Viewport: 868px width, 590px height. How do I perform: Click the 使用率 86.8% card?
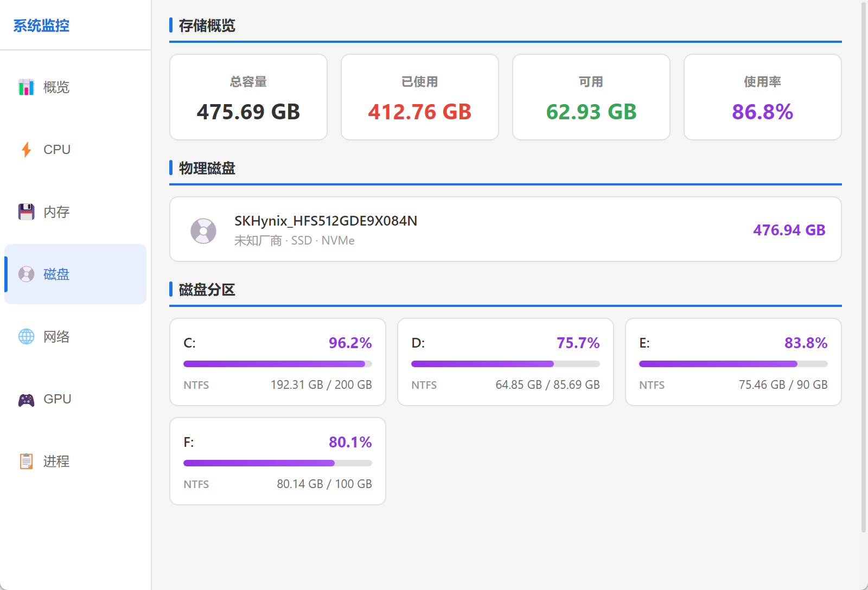(762, 98)
